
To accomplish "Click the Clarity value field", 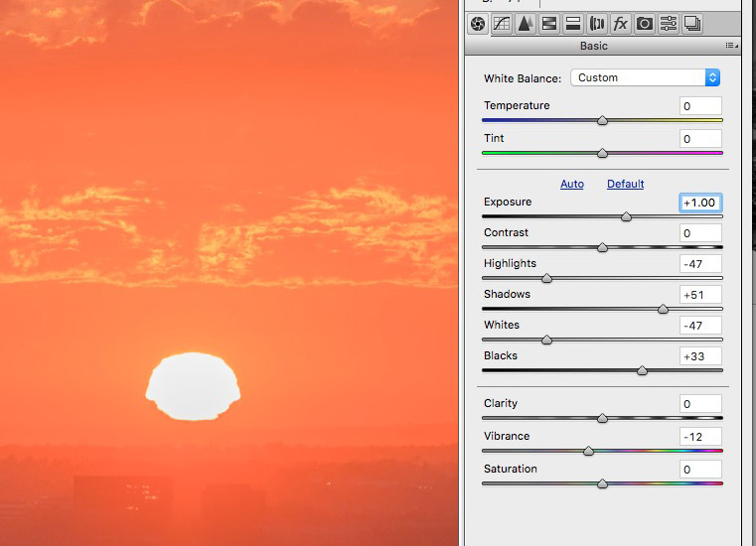I will 700,404.
